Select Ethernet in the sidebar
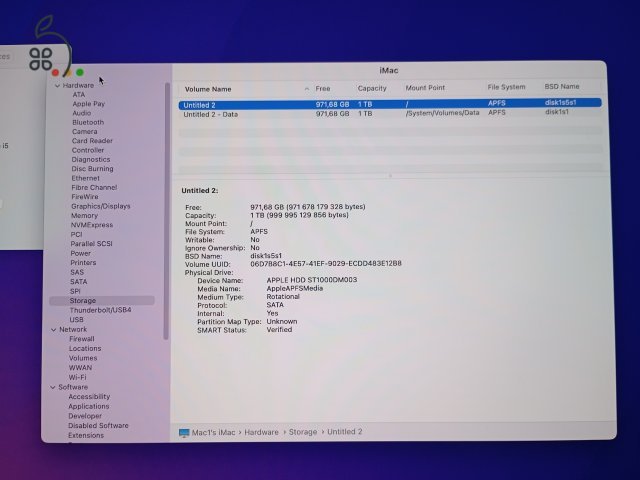This screenshot has height=480, width=640. click(85, 178)
